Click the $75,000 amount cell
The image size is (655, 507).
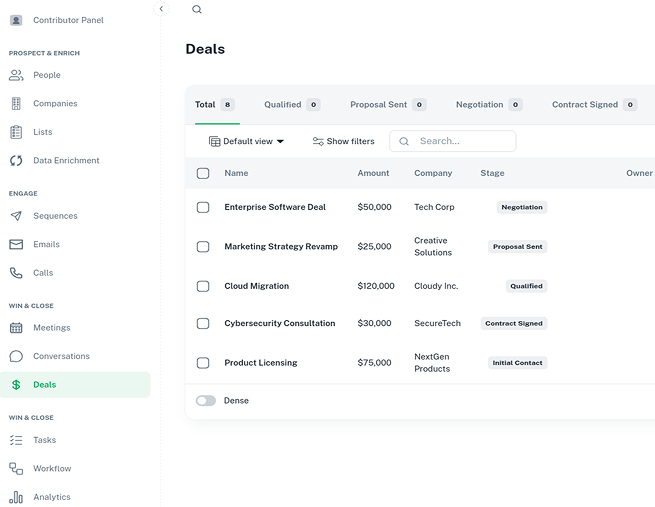(x=374, y=363)
